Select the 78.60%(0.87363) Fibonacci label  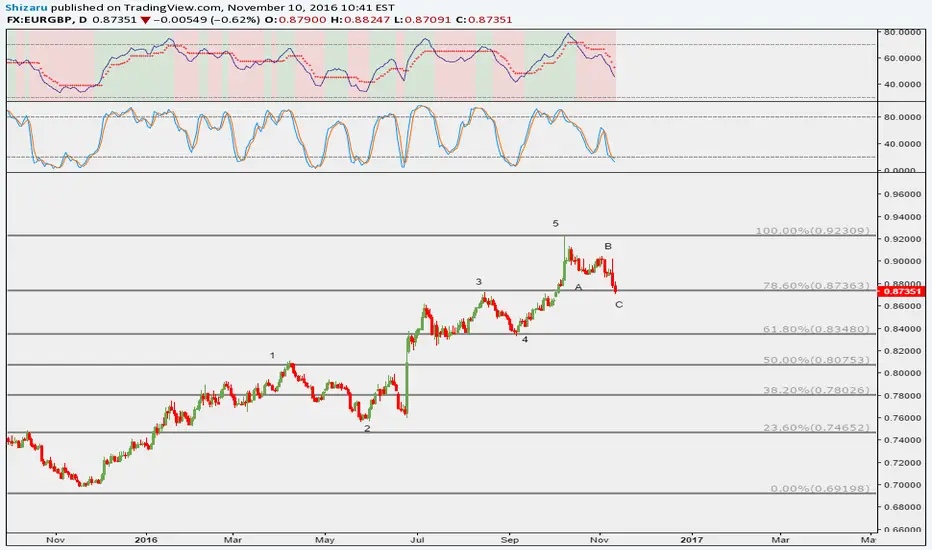click(816, 286)
